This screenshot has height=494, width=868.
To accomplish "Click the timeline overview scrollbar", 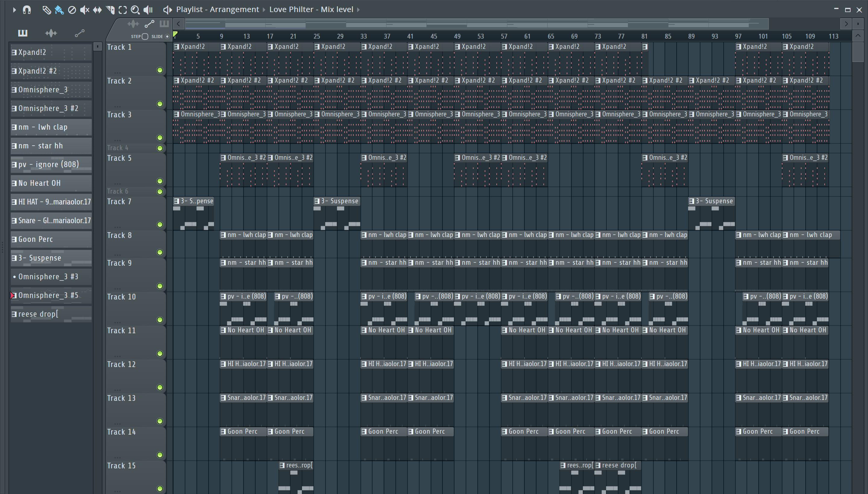I will click(476, 24).
